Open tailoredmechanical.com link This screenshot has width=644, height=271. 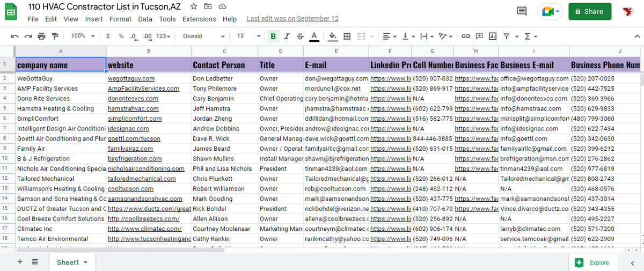click(142, 179)
